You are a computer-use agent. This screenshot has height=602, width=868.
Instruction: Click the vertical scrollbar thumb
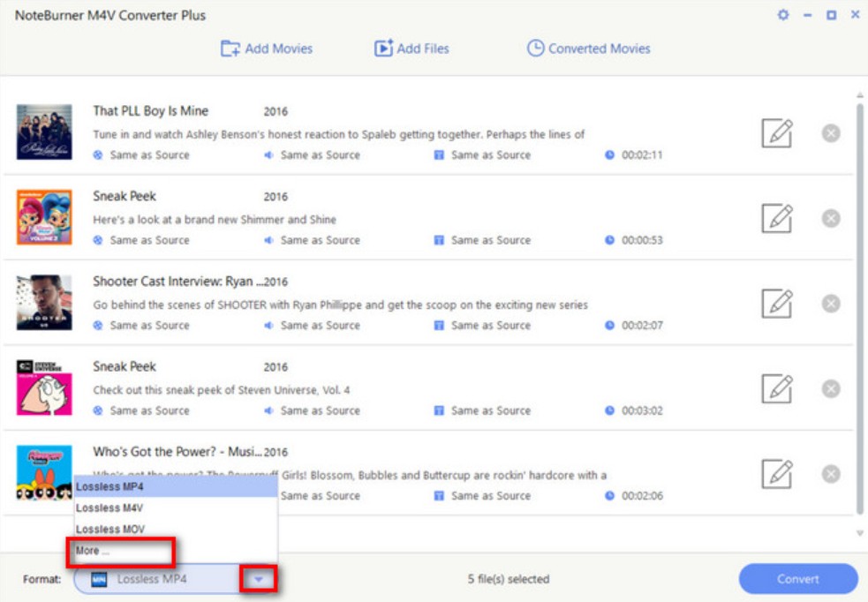[x=860, y=310]
